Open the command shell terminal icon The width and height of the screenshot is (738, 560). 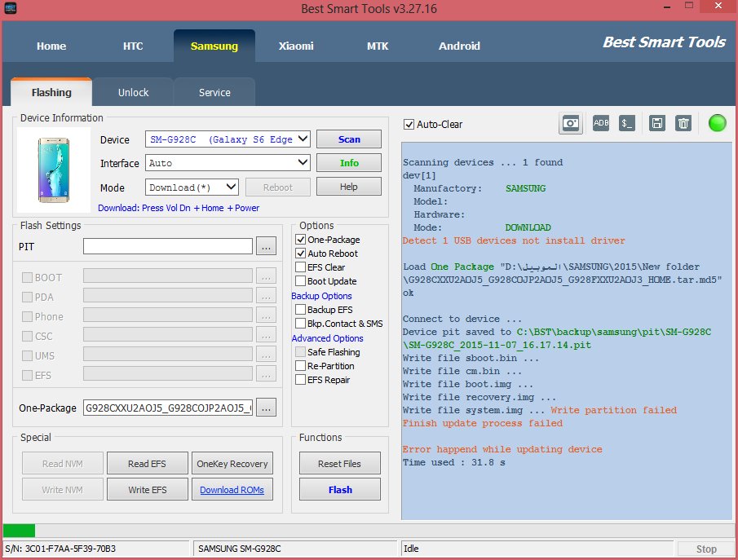coord(627,123)
